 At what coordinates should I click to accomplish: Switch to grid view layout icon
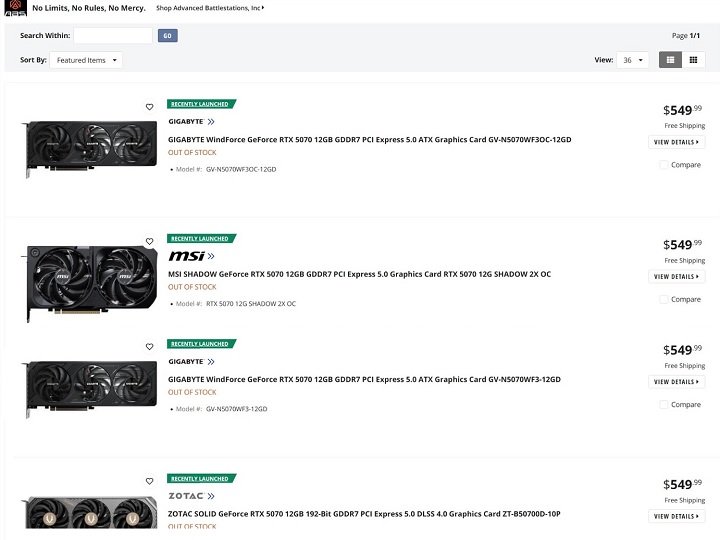click(x=693, y=60)
